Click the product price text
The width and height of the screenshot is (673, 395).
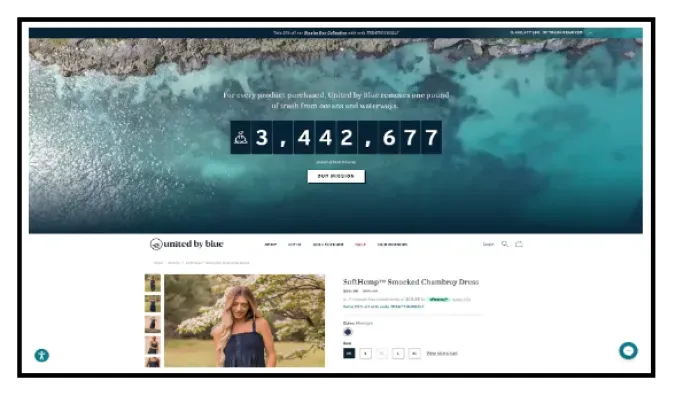click(361, 291)
